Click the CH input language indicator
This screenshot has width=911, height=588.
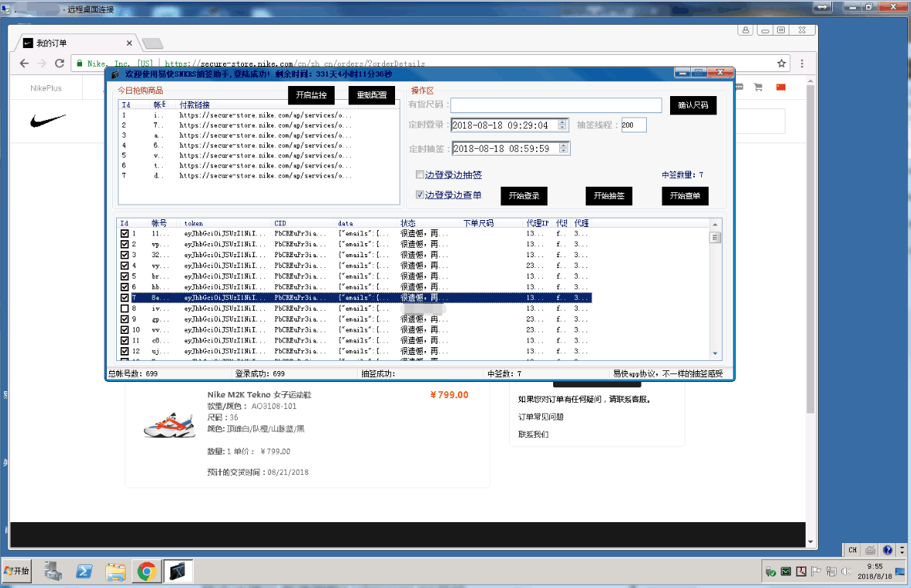click(x=852, y=550)
